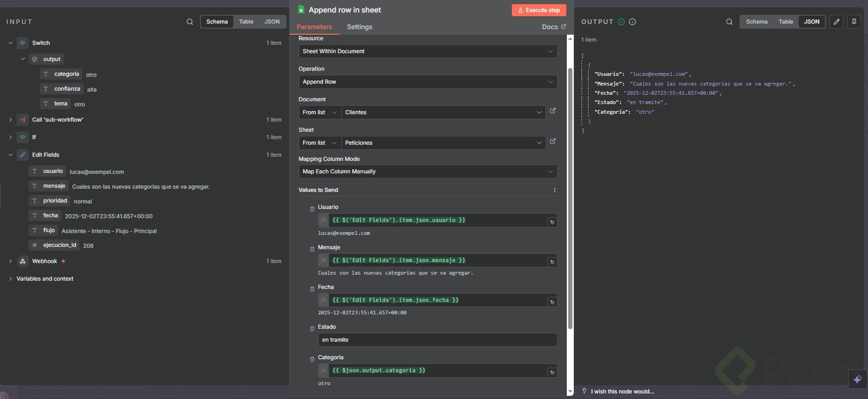This screenshot has width=868, height=399.
Task: Open the Docs link
Action: coord(553,27)
